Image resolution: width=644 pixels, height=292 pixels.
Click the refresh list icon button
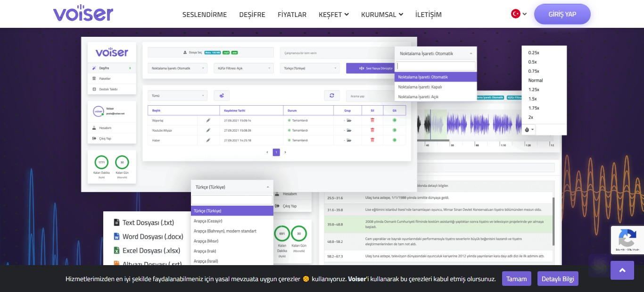pos(332,95)
